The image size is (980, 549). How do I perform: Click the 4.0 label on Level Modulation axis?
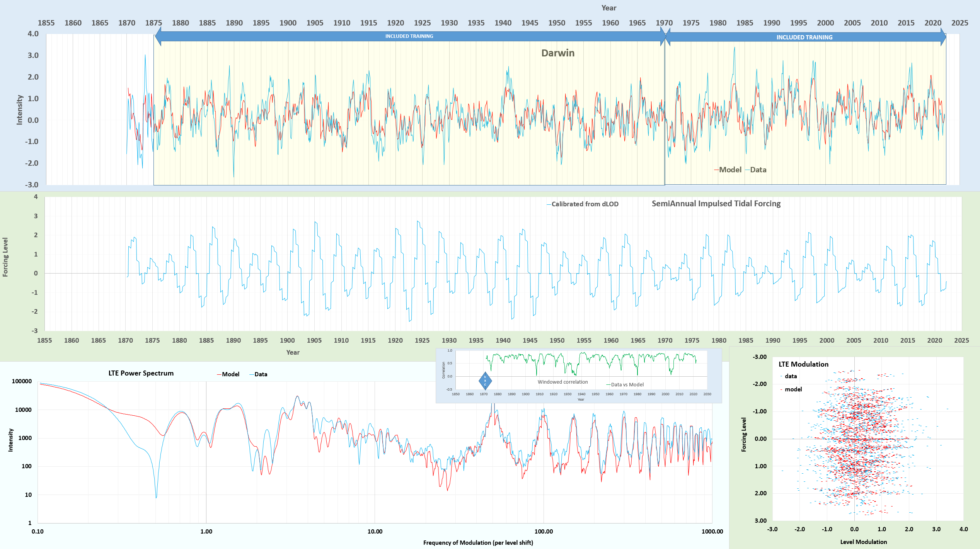tap(963, 529)
